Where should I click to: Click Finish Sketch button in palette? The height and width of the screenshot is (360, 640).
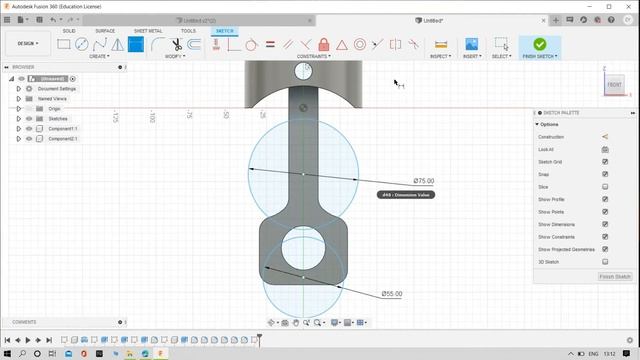coord(615,276)
